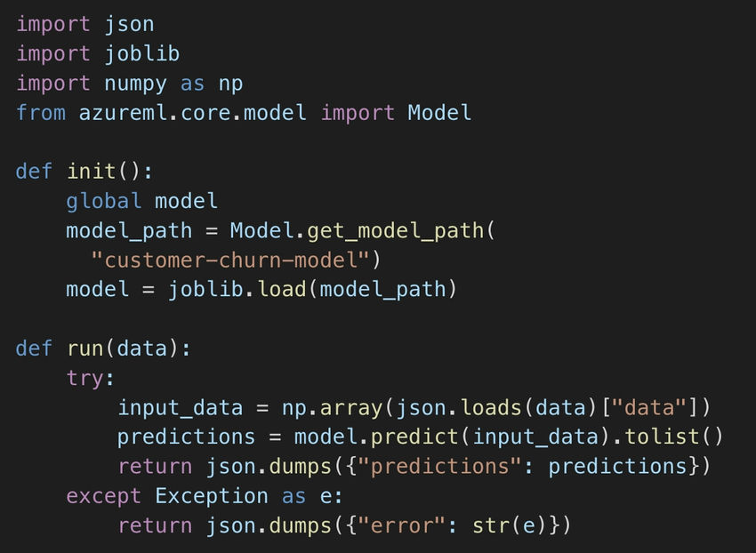Screen dimensions: 756x553
Task: Click 'azureml.core.model' module path
Action: [x=192, y=112]
